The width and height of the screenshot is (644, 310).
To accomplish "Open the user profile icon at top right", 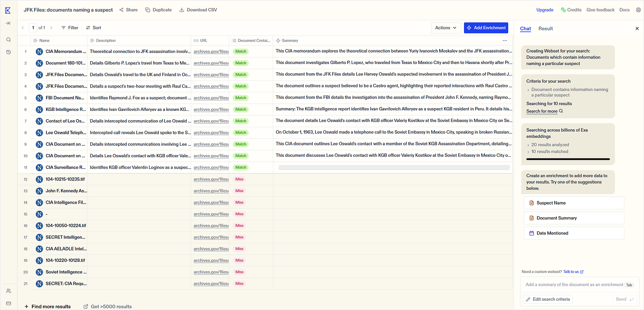I will 637,10.
